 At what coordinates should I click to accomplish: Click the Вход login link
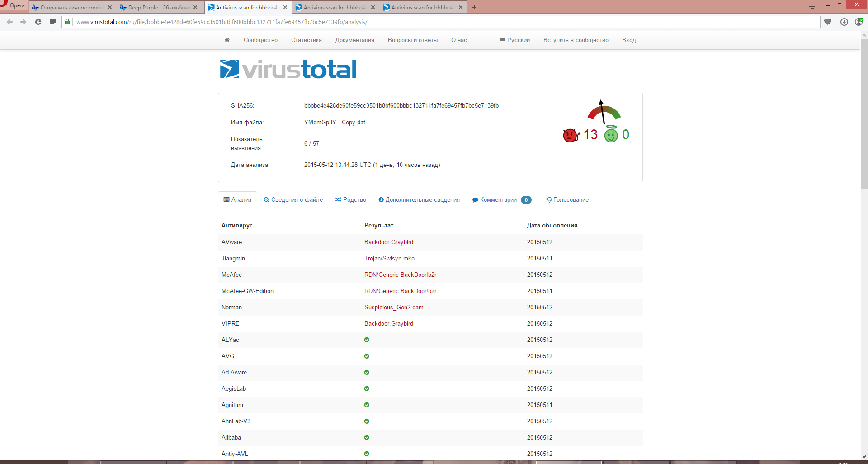pyautogui.click(x=628, y=40)
